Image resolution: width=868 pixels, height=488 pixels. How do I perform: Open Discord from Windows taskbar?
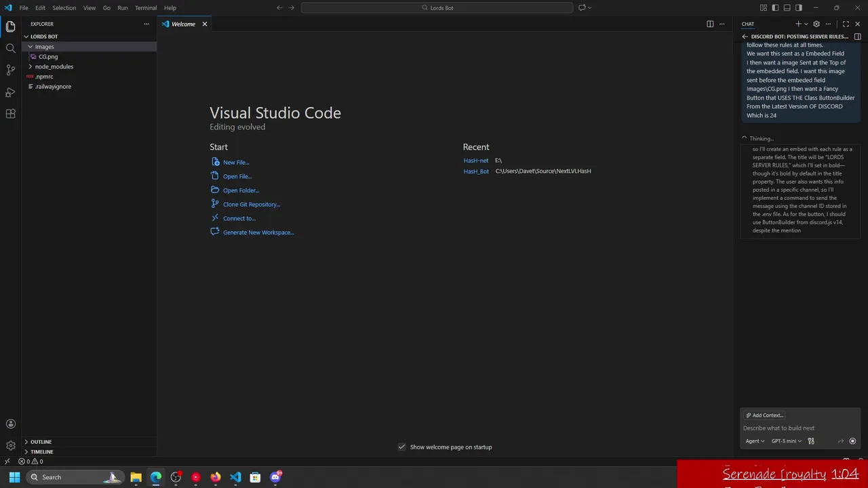(x=275, y=477)
